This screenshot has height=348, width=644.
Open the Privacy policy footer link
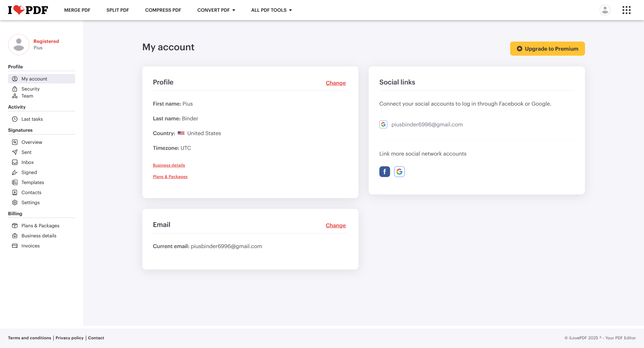pyautogui.click(x=69, y=338)
